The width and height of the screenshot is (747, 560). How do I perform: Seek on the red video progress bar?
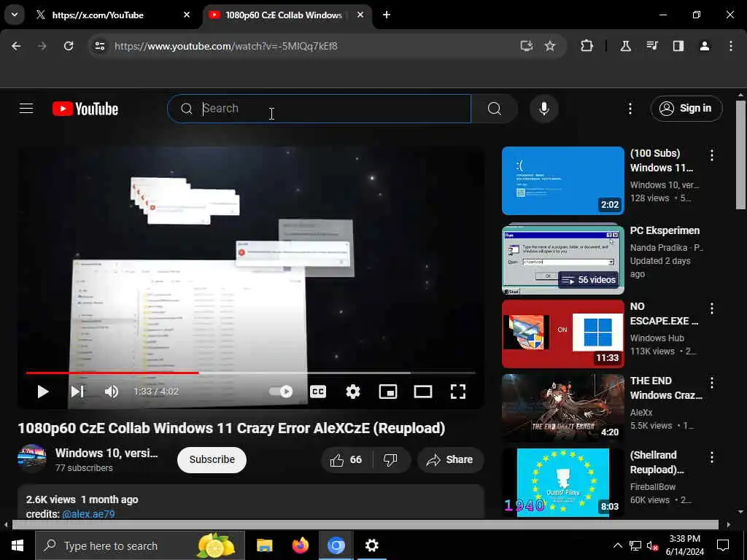251,373
